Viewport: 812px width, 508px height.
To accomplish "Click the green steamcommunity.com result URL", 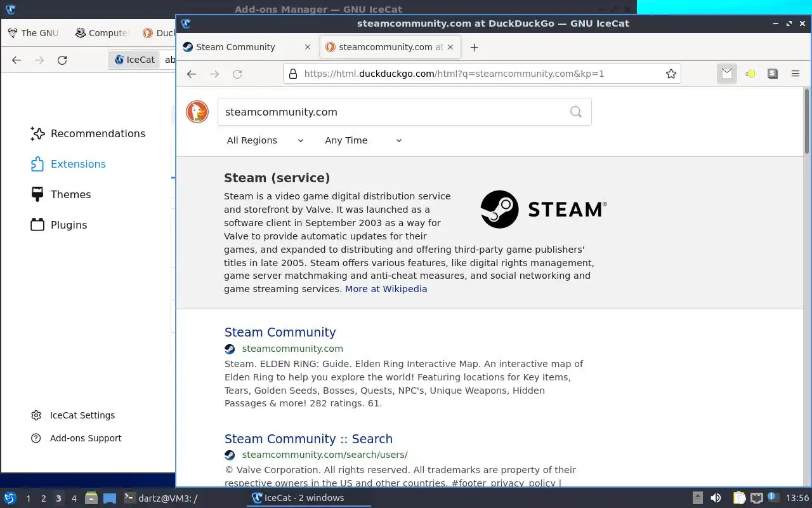I will [x=292, y=349].
